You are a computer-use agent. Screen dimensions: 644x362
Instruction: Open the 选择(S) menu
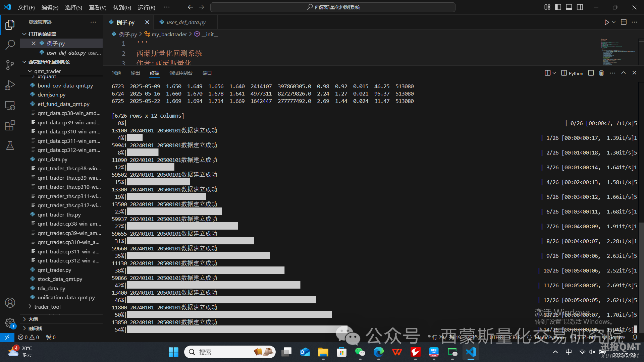pos(73,7)
